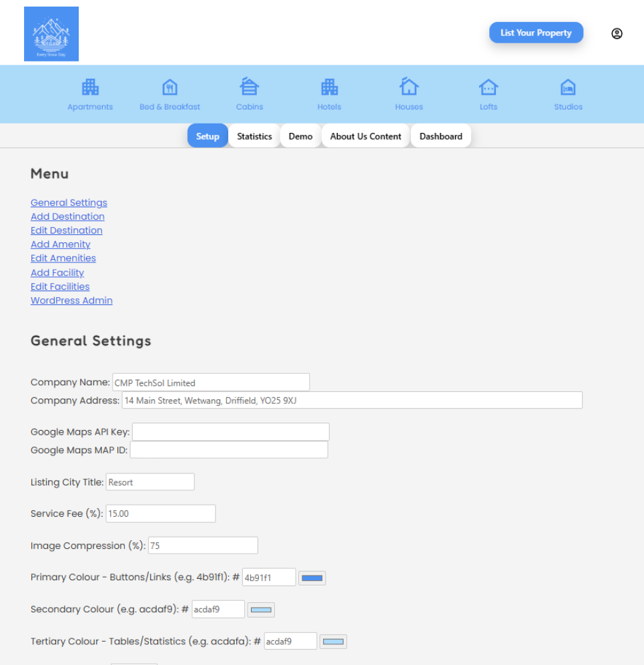Click the Tertiary Colour swatch picker
Screen dimensions: 644x665
333,642
